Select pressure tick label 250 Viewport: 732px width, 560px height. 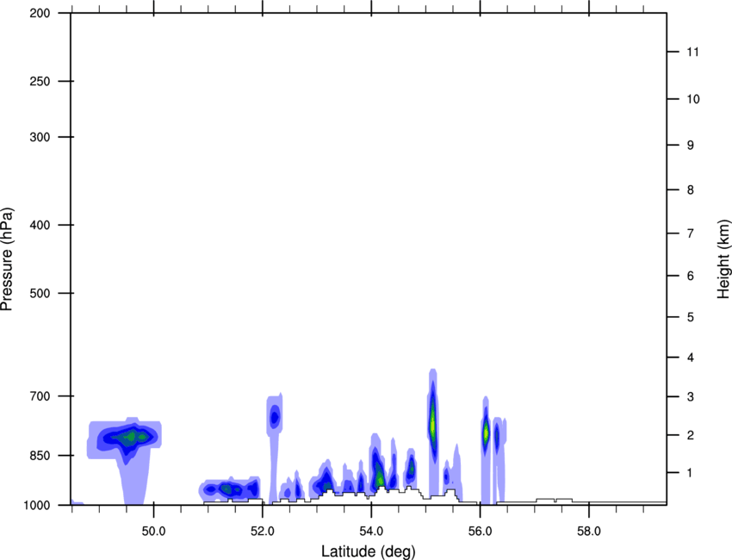tap(40, 81)
